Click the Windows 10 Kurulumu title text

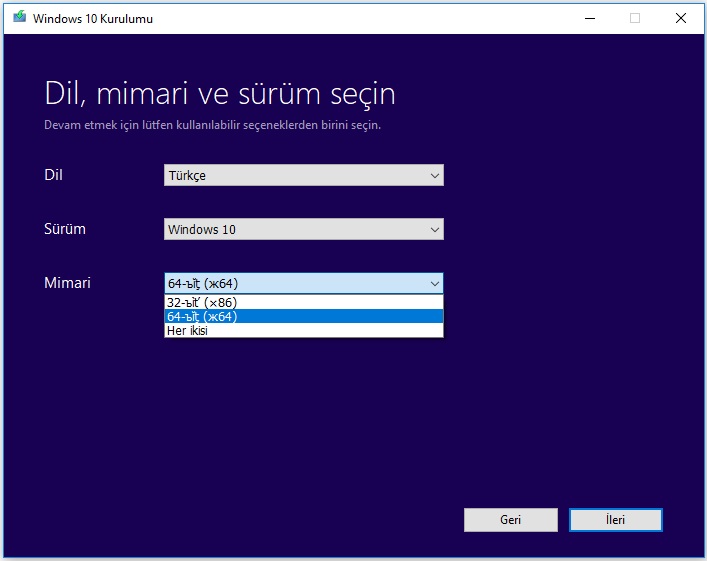tap(93, 19)
